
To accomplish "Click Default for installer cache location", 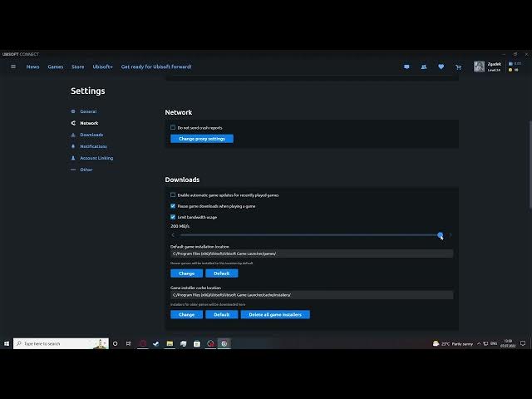I will 222,315.
